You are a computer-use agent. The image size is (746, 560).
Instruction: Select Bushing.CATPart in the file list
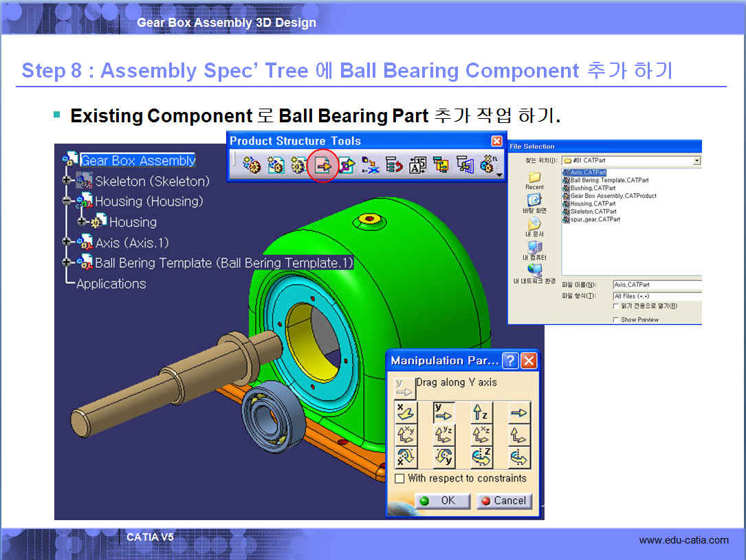click(x=593, y=188)
